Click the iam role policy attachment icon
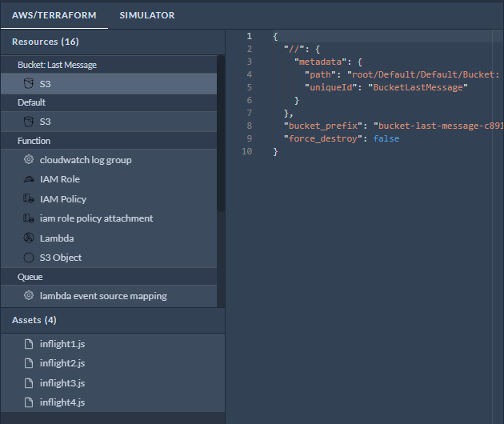This screenshot has width=504, height=424. click(29, 218)
